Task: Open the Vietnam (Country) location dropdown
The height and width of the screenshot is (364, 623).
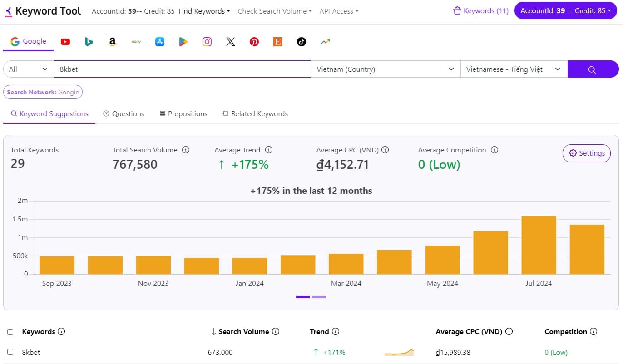Action: [x=386, y=69]
